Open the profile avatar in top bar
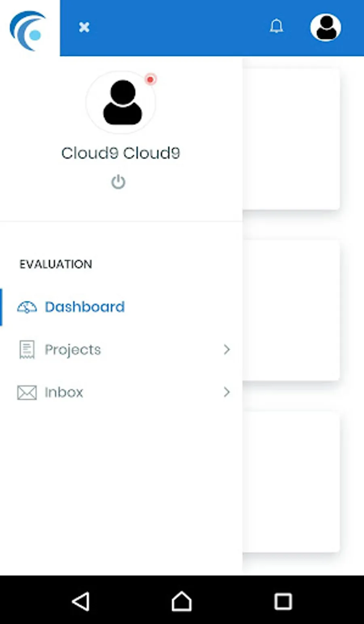Viewport: 364px width, 624px height. tap(326, 28)
